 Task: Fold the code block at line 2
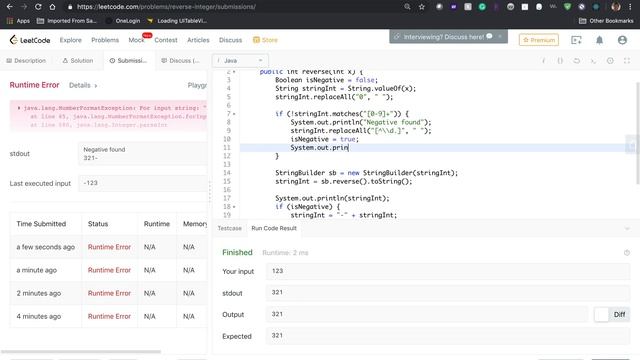(234, 72)
